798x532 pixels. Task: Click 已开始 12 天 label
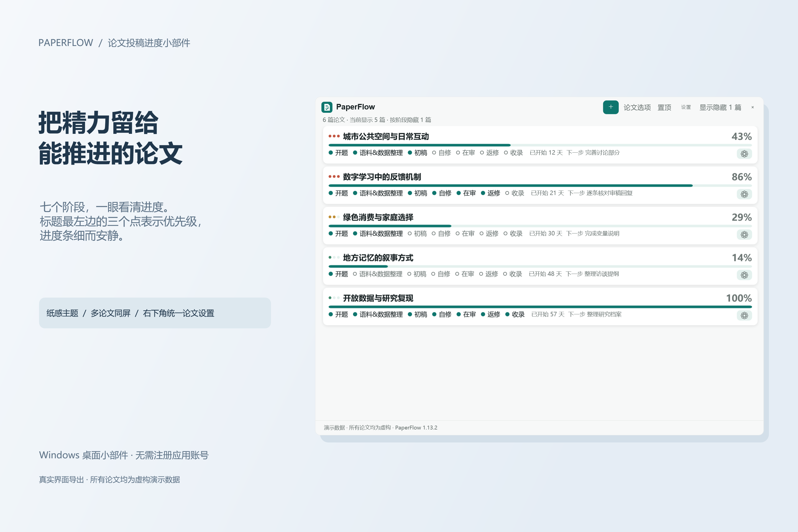546,152
